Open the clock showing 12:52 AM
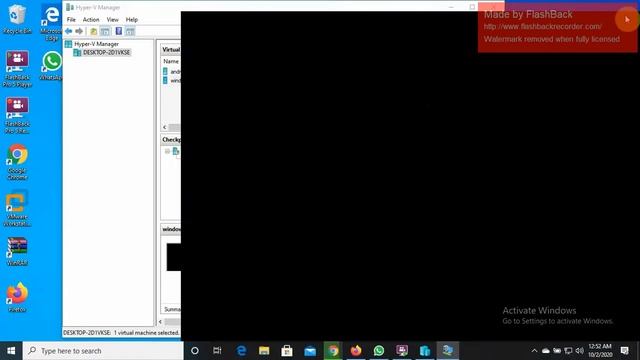 pyautogui.click(x=600, y=351)
